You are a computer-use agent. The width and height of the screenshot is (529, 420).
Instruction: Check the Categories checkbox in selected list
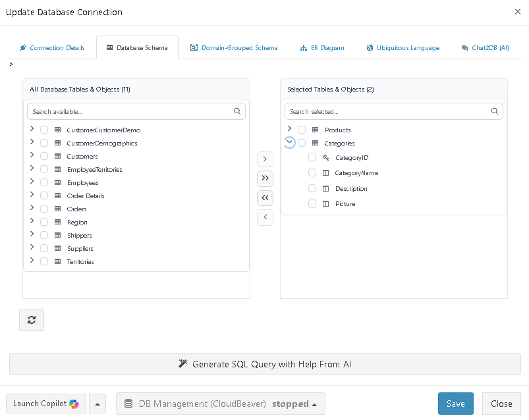tap(302, 143)
